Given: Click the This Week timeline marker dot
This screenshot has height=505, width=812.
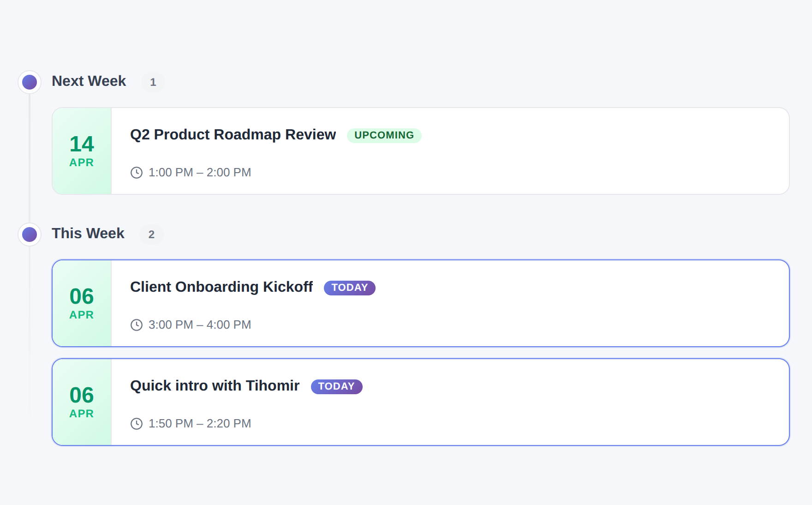Looking at the screenshot, I should coord(30,234).
